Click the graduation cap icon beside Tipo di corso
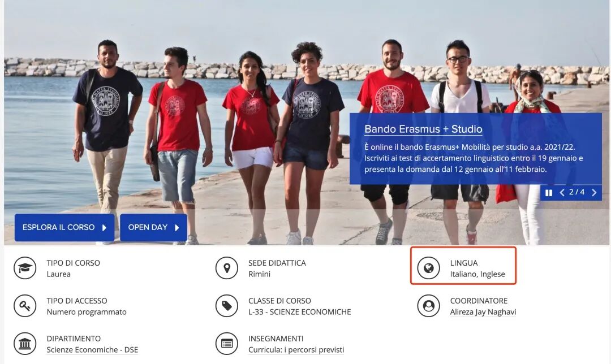This screenshot has width=611, height=364. tap(25, 268)
